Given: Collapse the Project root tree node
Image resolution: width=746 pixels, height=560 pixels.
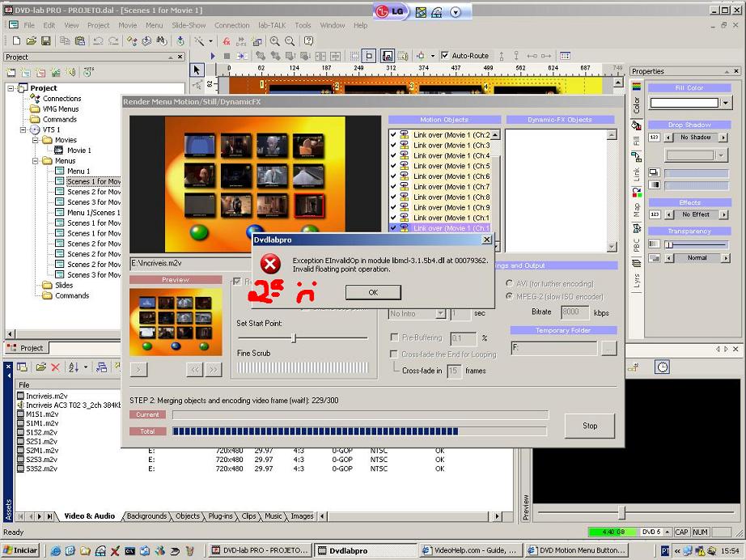Looking at the screenshot, I should (11, 88).
